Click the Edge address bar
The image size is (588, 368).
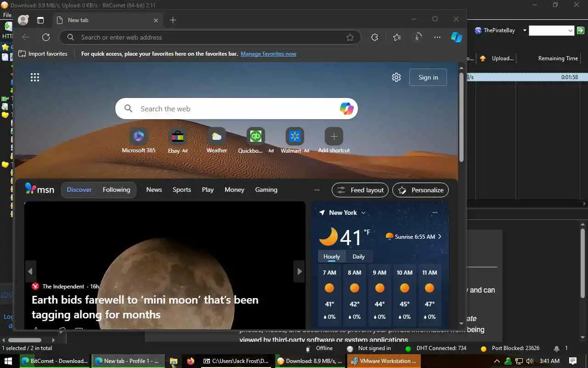[x=210, y=37]
